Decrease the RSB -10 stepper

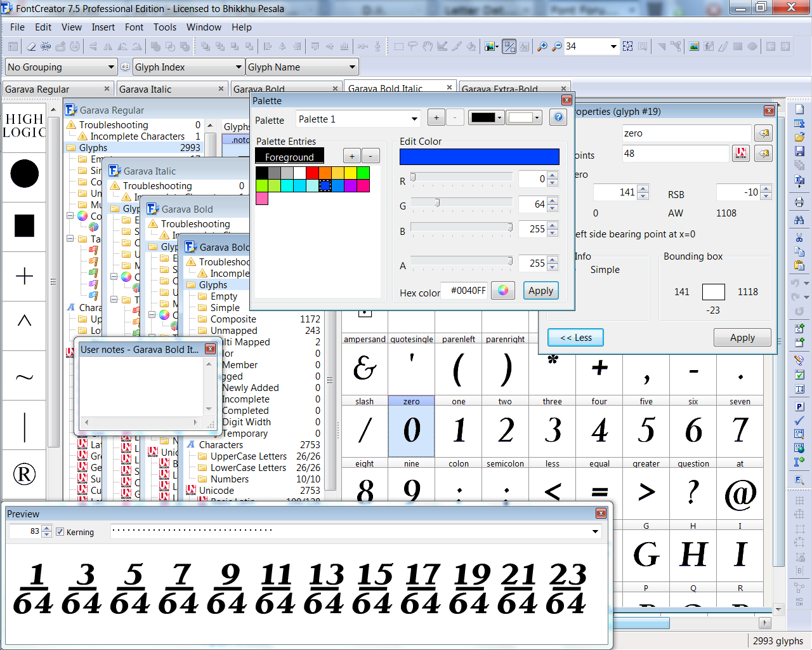766,196
